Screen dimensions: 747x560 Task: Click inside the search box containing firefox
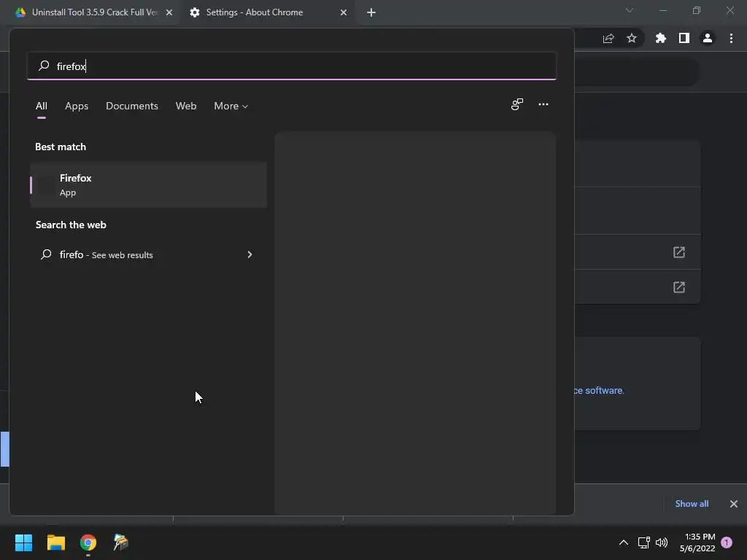point(292,66)
